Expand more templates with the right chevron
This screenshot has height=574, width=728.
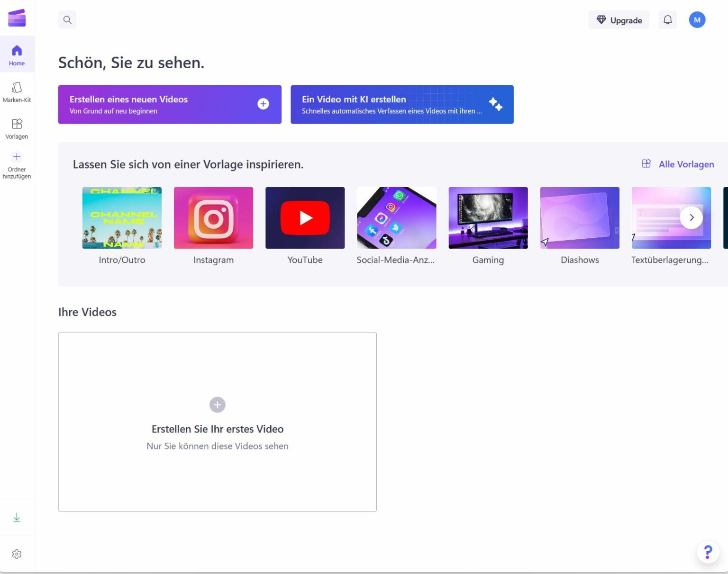(692, 217)
